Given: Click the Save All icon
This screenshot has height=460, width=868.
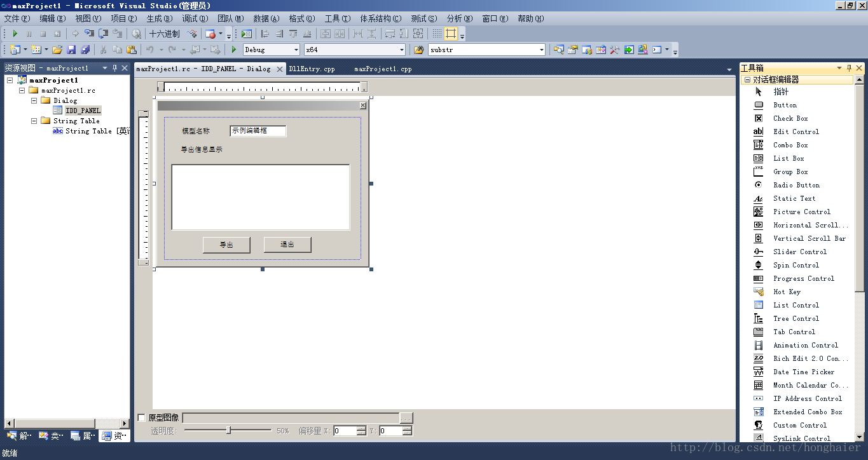Looking at the screenshot, I should [85, 50].
